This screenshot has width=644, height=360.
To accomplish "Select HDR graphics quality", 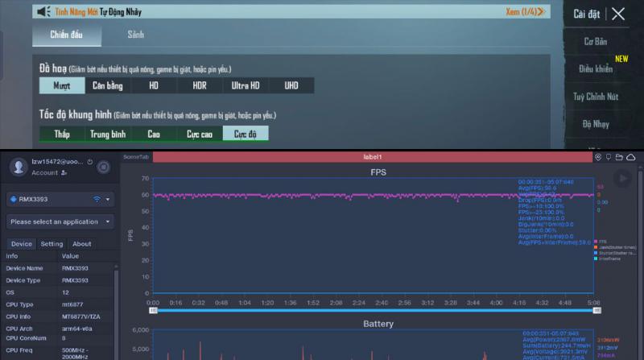I will pyautogui.click(x=200, y=85).
